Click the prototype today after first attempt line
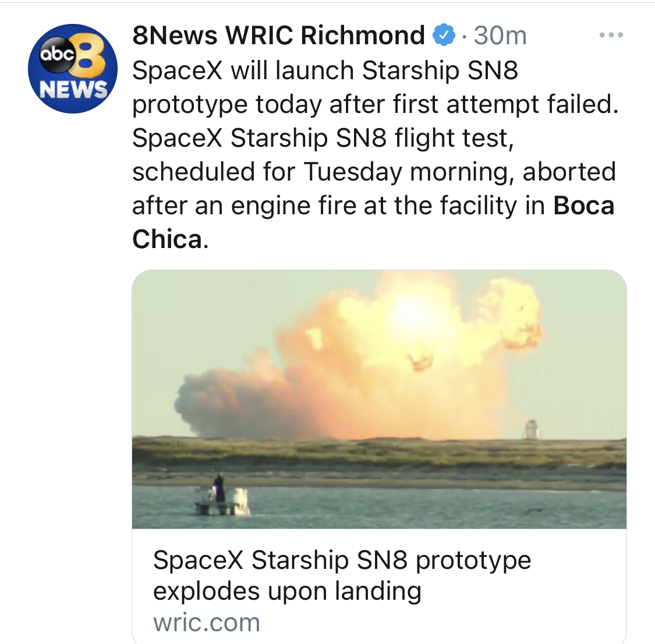Screen dimensions: 655x644 375,104
